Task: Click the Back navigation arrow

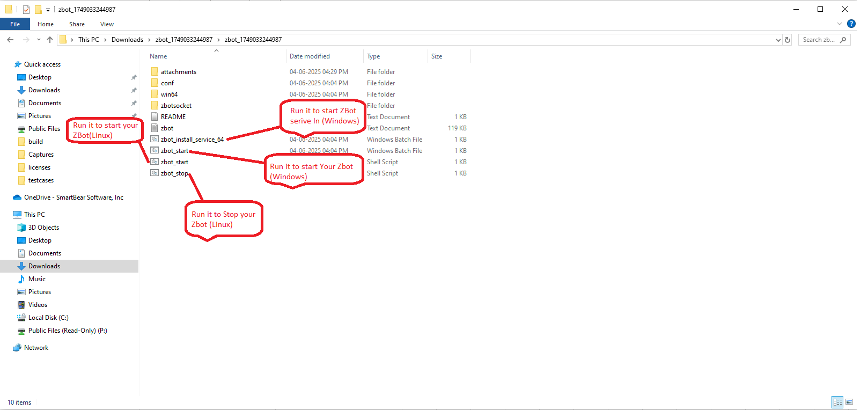Action: tap(10, 40)
